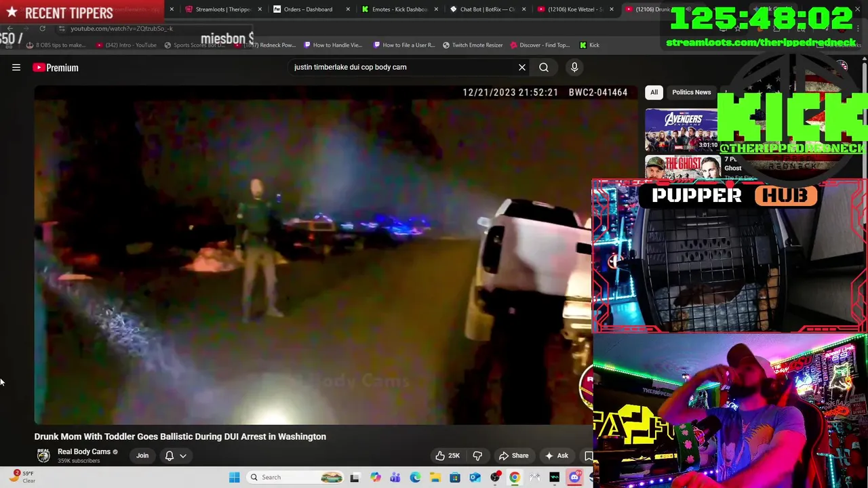Select the All filter chip
Screen dimensions: 868x488
point(654,92)
